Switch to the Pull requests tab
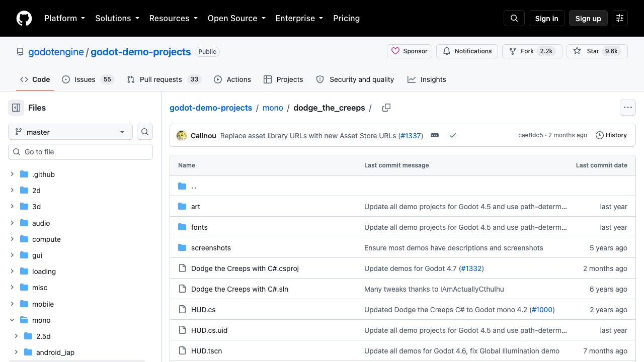The width and height of the screenshot is (644, 362). tap(164, 79)
